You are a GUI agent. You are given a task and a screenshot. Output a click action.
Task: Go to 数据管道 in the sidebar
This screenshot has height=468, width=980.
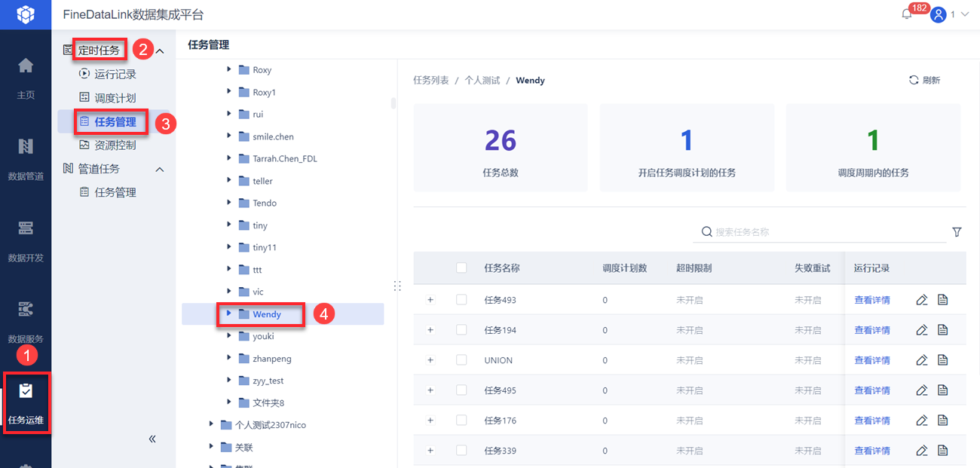(x=26, y=158)
